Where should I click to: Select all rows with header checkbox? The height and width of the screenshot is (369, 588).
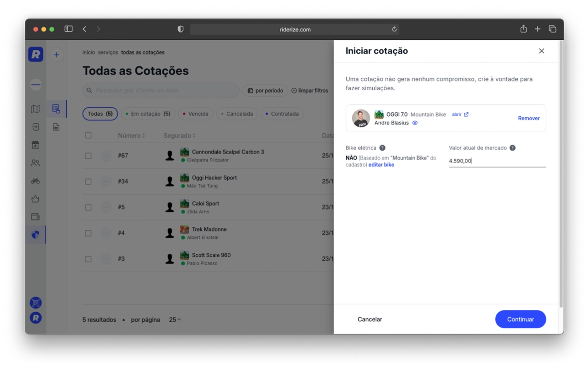(x=88, y=136)
